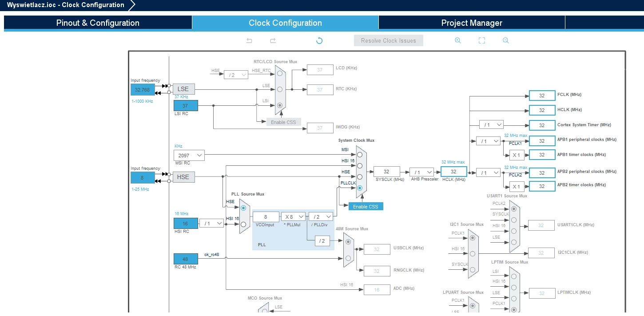This screenshot has height=316, width=644.
Task: Edit the HSE input frequency 8 field
Action: [x=143, y=177]
